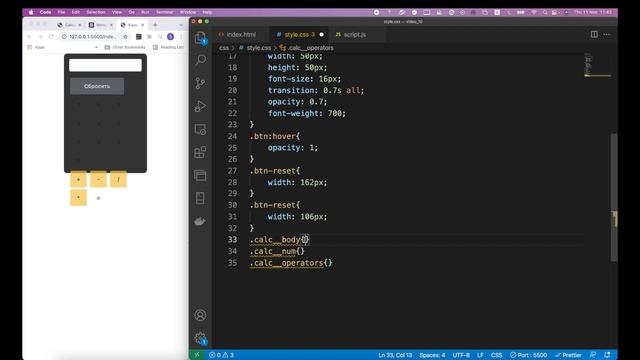The width and height of the screenshot is (640, 360).
Task: Open the Remote Explorer view
Action: point(200,129)
